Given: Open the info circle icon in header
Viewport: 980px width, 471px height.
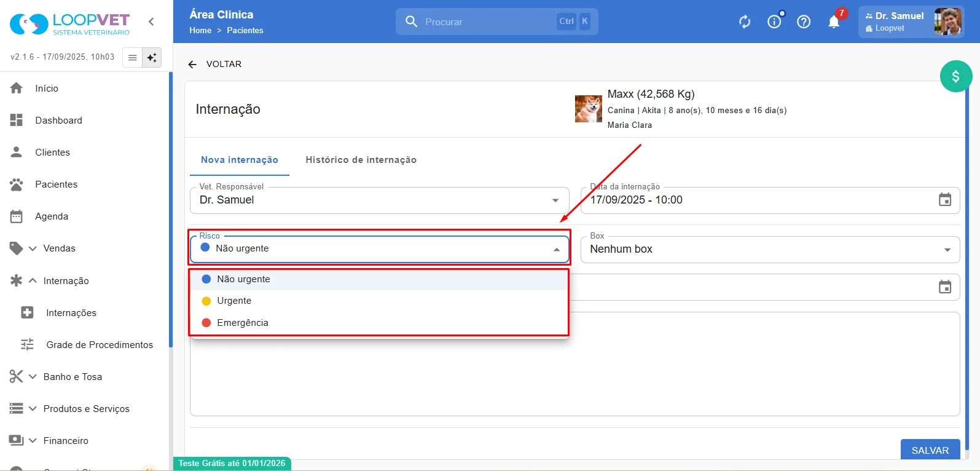Looking at the screenshot, I should point(774,22).
